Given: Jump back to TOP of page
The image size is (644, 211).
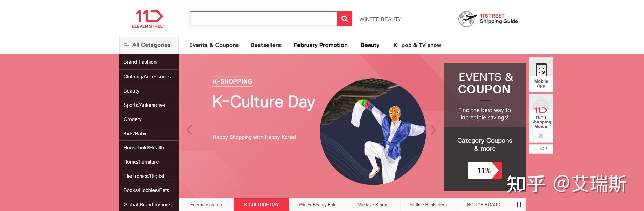Looking at the screenshot, I should (x=541, y=149).
